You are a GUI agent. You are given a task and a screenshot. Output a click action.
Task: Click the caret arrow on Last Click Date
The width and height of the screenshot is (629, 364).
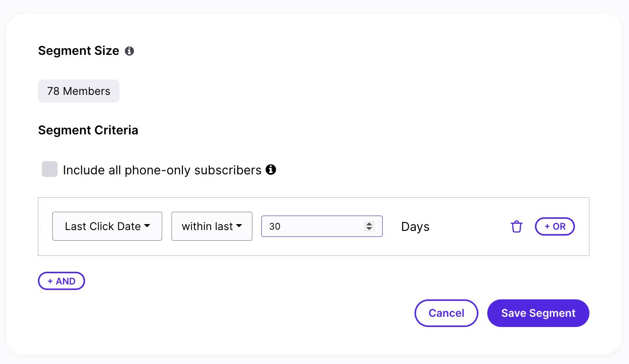click(x=147, y=226)
